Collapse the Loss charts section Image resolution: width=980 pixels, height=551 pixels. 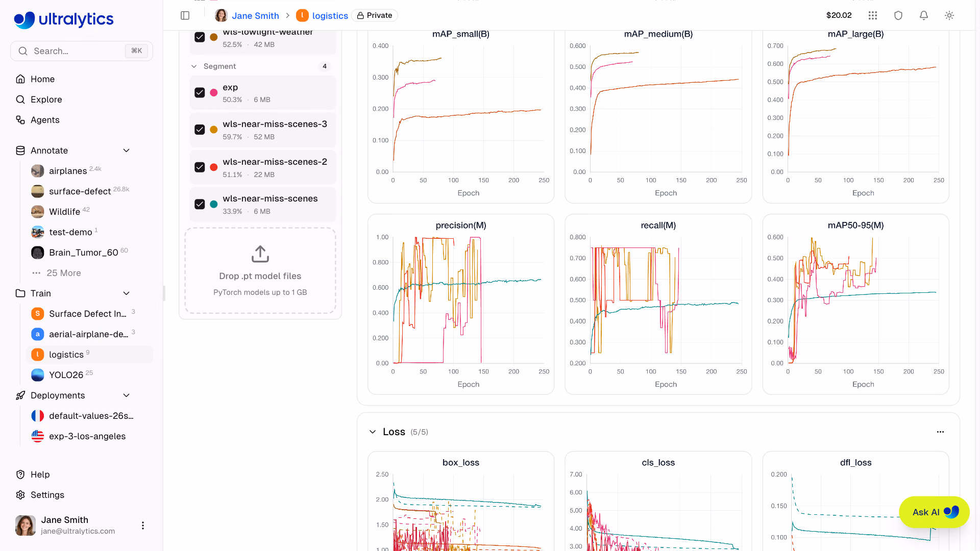coord(373,432)
